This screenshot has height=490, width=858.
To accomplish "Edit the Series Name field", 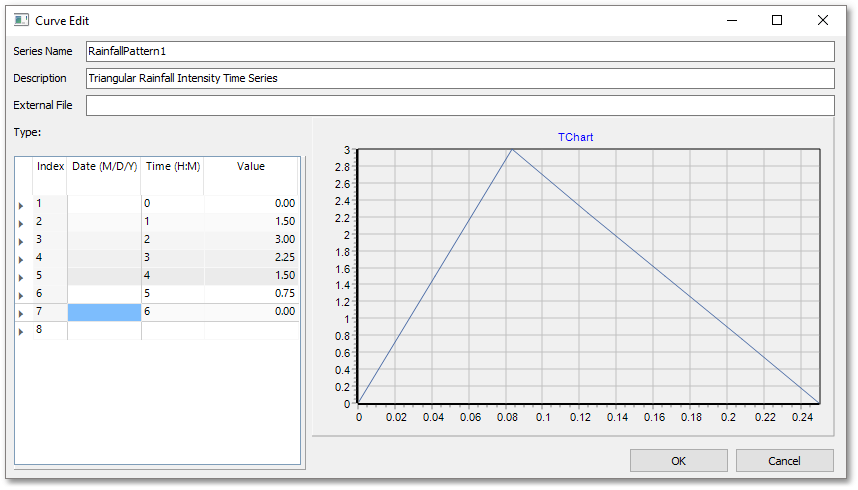I will [460, 51].
